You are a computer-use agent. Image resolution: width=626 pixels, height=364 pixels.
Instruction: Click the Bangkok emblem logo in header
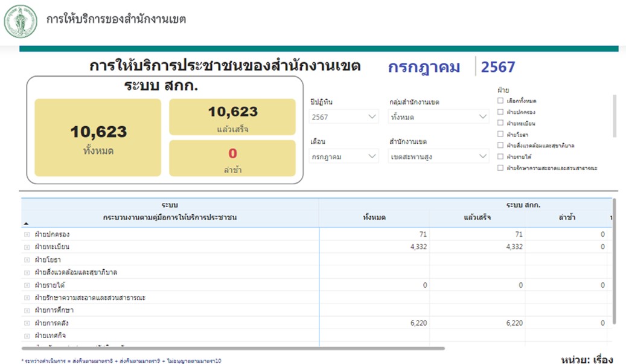21,21
